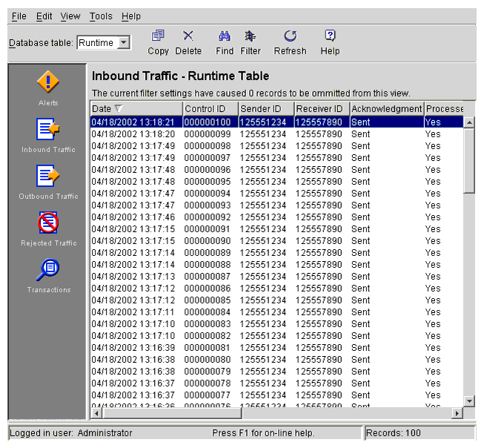Select row with Control ID 000000089
Viewport: 484px width, 448px height.
[277, 253]
